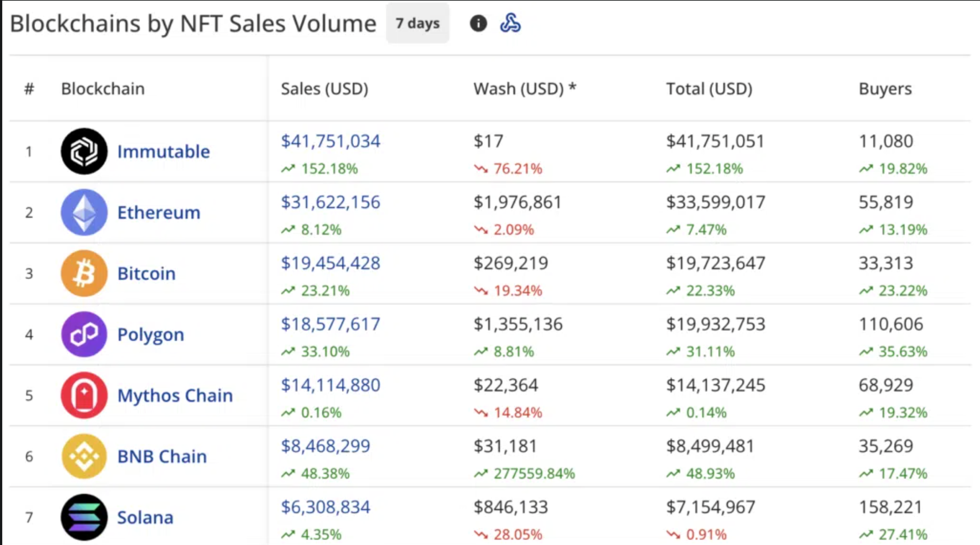Open the Ethereum blockchain link
Viewport: 980px width, 545px height.
pyautogui.click(x=159, y=212)
